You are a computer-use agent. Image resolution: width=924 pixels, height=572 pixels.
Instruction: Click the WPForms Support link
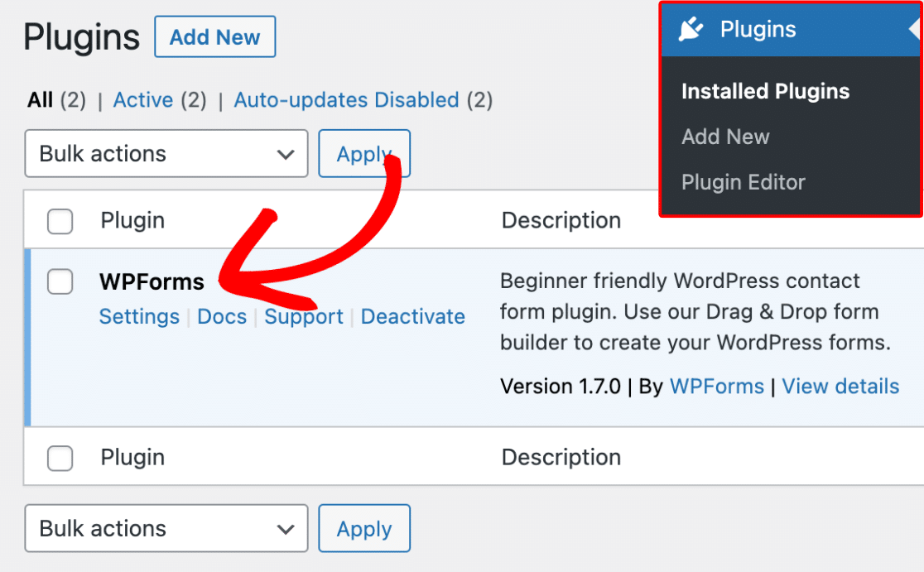pyautogui.click(x=304, y=317)
